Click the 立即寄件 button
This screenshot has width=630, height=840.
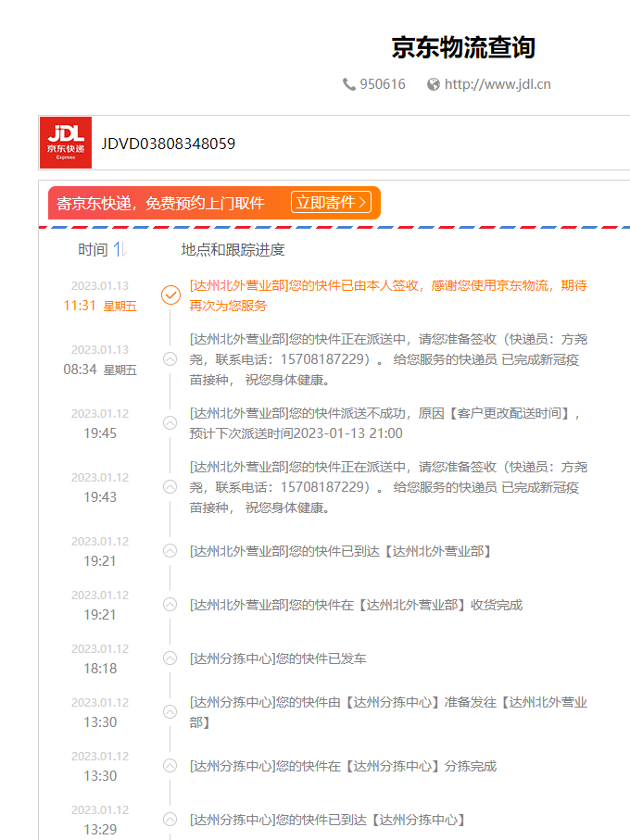[x=331, y=203]
